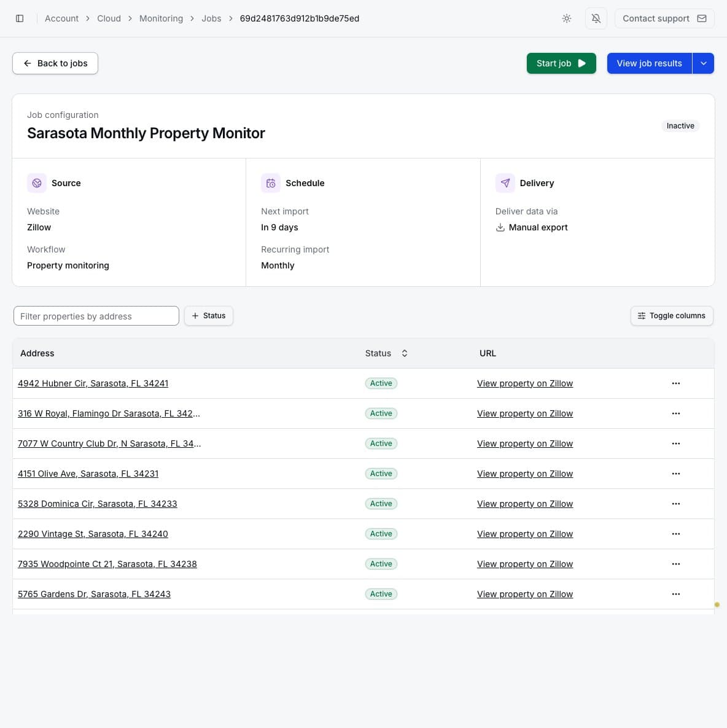Screen dimensions: 727x728
Task: Go to Account breadcrumb
Action: 61,18
